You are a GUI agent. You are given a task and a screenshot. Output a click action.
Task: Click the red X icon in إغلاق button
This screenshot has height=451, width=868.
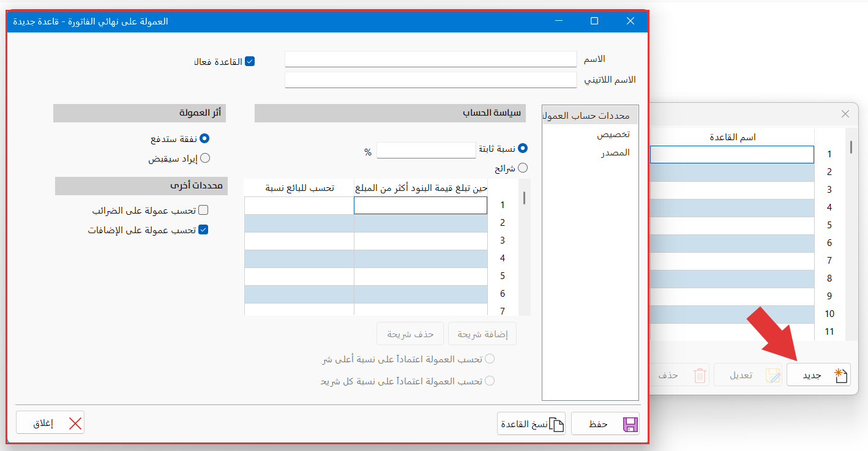click(x=75, y=423)
